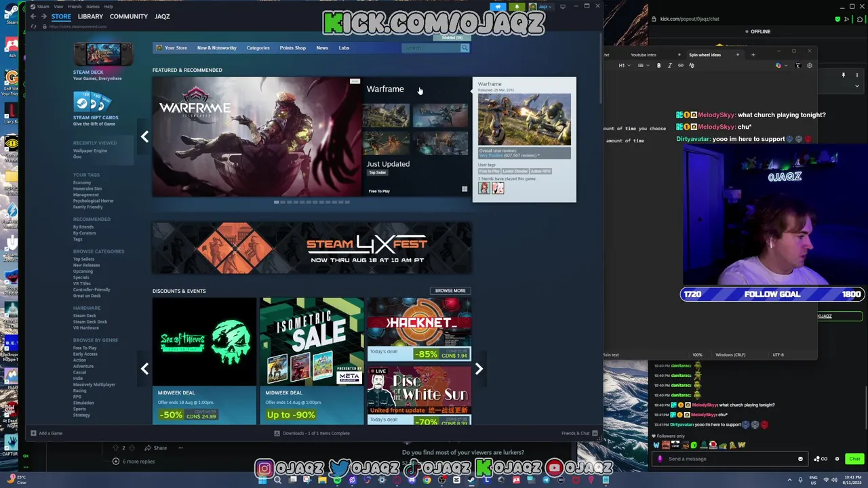Click Add a Game plus icon

click(x=33, y=433)
